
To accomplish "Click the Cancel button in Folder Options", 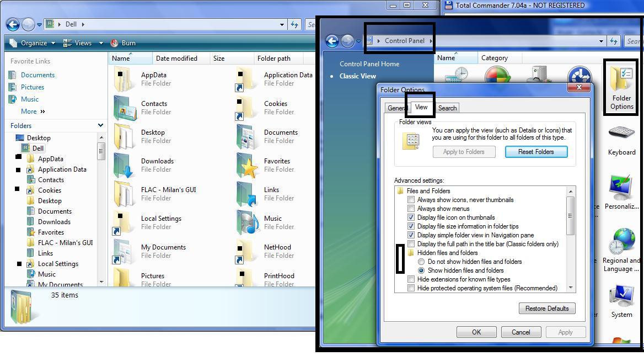I will click(521, 332).
